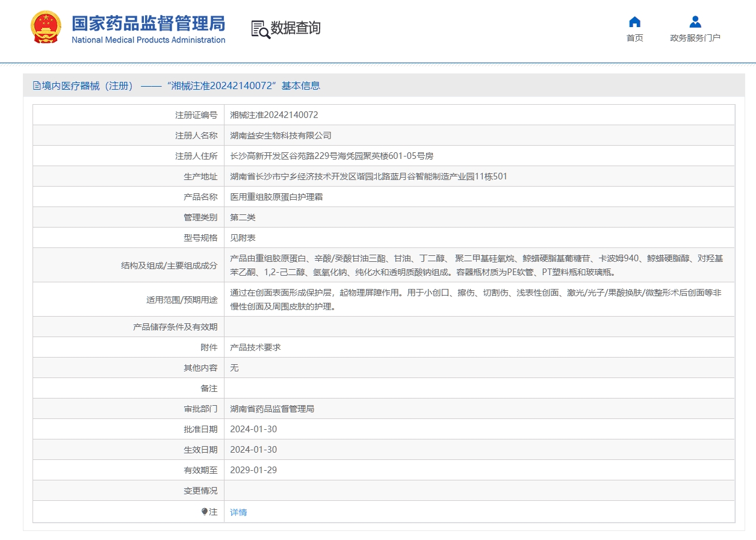Click the national emblem logo

(x=46, y=28)
